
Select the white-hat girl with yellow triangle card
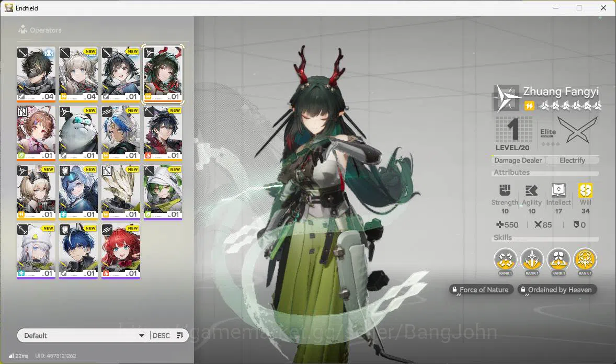tap(36, 251)
